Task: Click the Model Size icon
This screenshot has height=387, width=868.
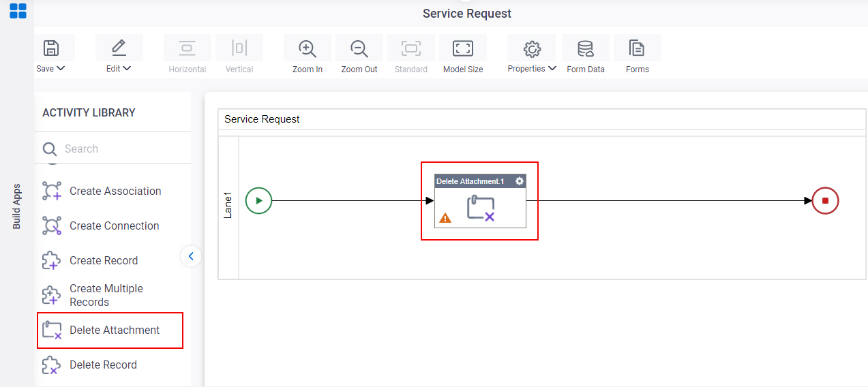Action: 463,48
